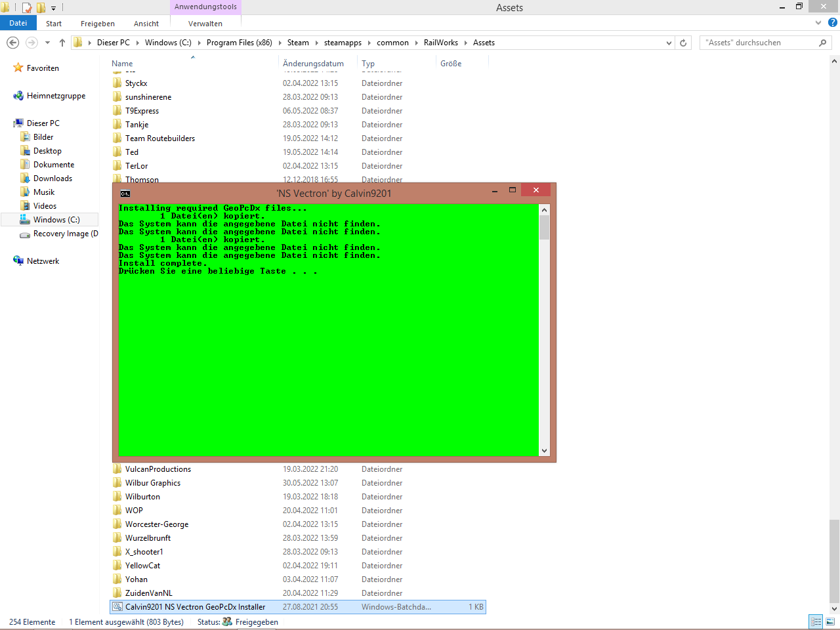Open the Verwalten ribbon tab
The image size is (840, 630).
[205, 24]
